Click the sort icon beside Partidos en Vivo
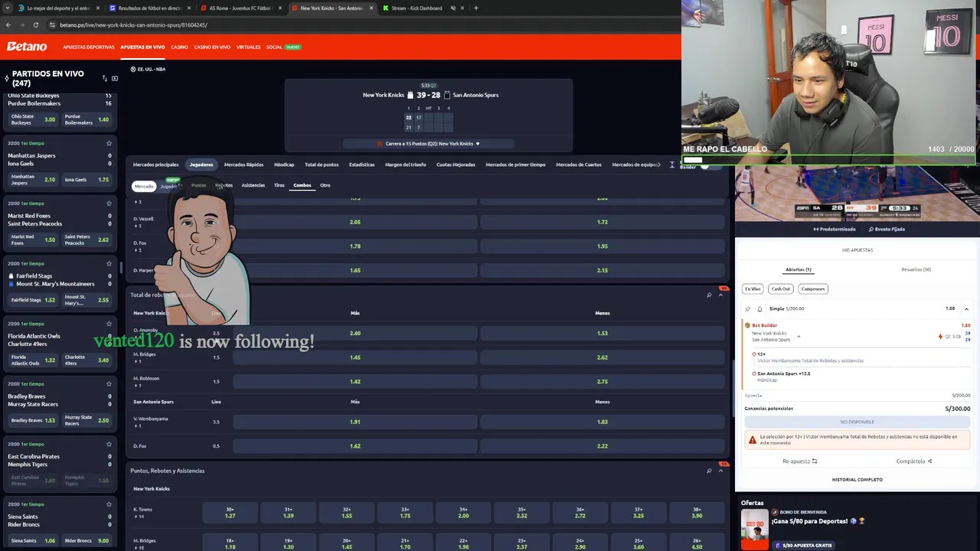This screenshot has width=980, height=551. point(105,78)
